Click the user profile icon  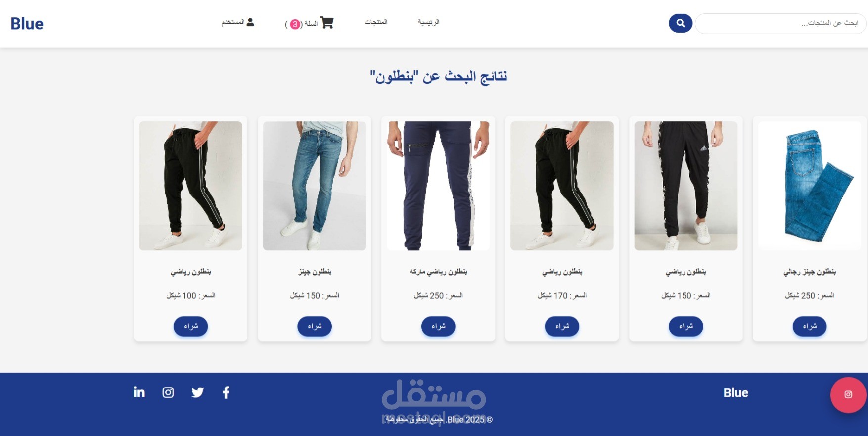click(x=250, y=22)
